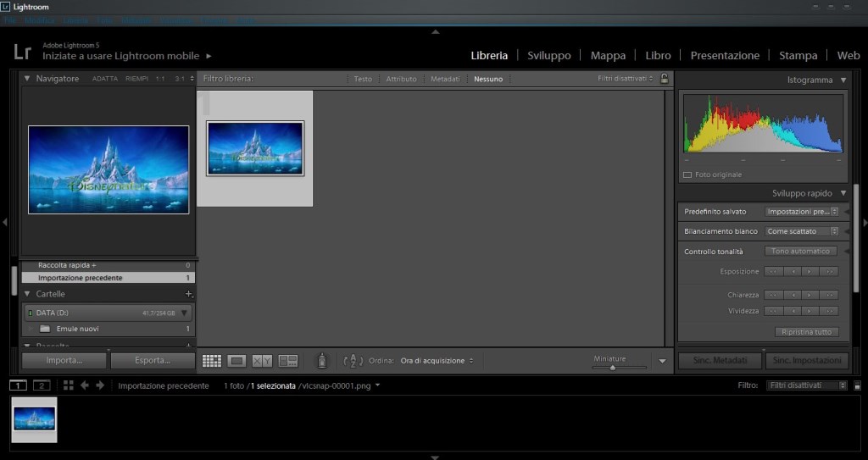Click the Importa button
The height and width of the screenshot is (460, 868).
tap(64, 360)
